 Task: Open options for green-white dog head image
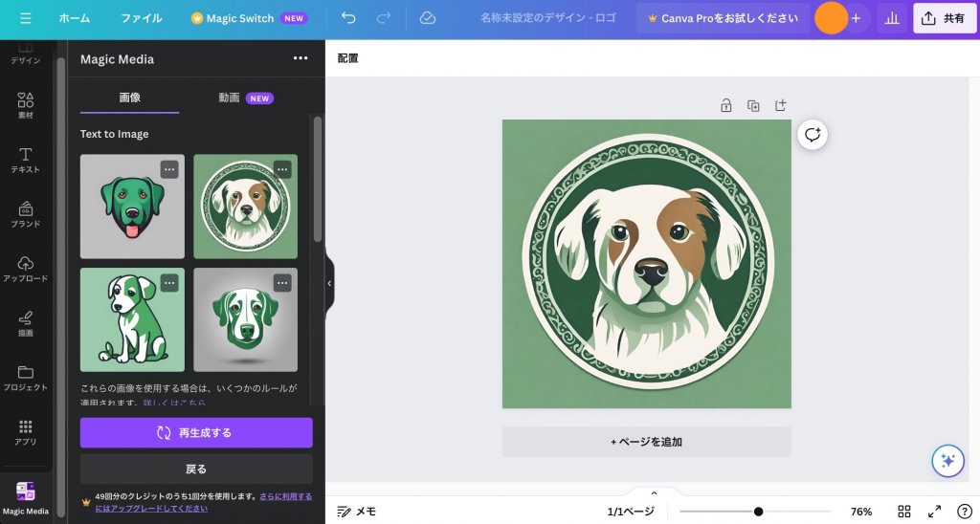pos(282,283)
